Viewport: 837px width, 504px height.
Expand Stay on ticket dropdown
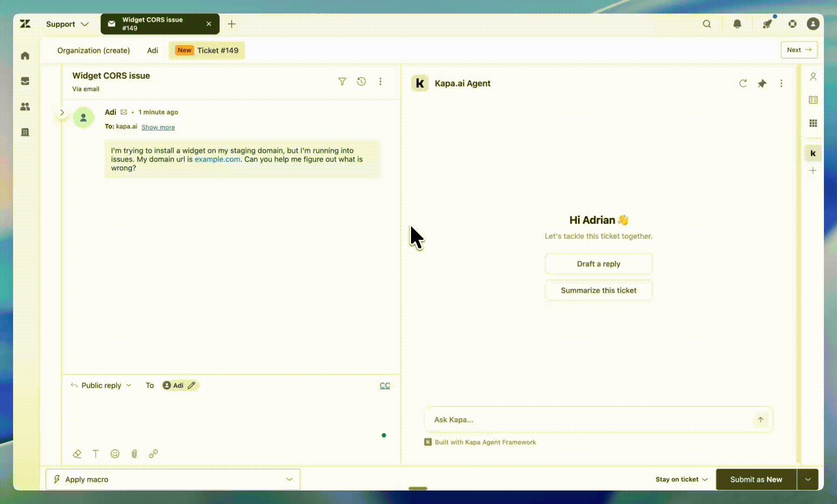click(681, 479)
